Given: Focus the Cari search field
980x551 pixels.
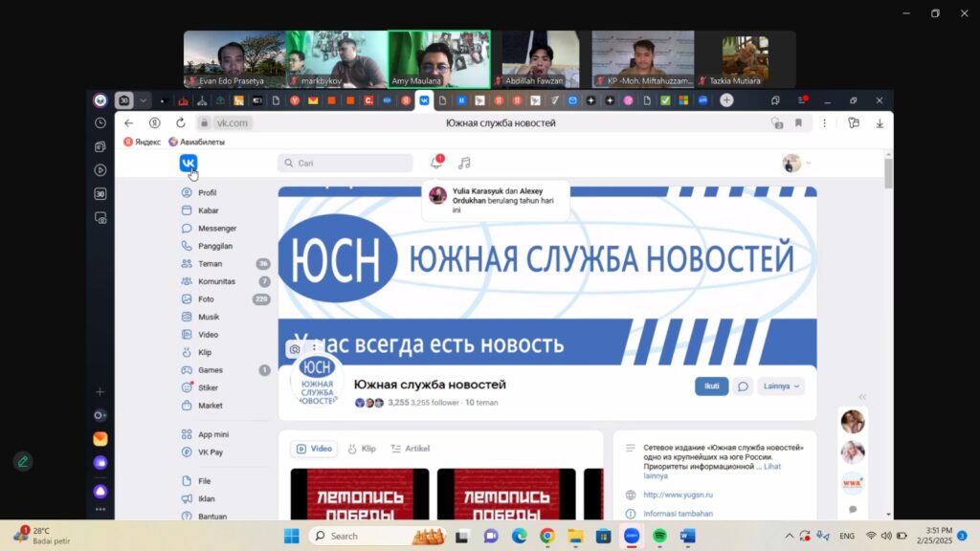Looking at the screenshot, I should (x=345, y=163).
